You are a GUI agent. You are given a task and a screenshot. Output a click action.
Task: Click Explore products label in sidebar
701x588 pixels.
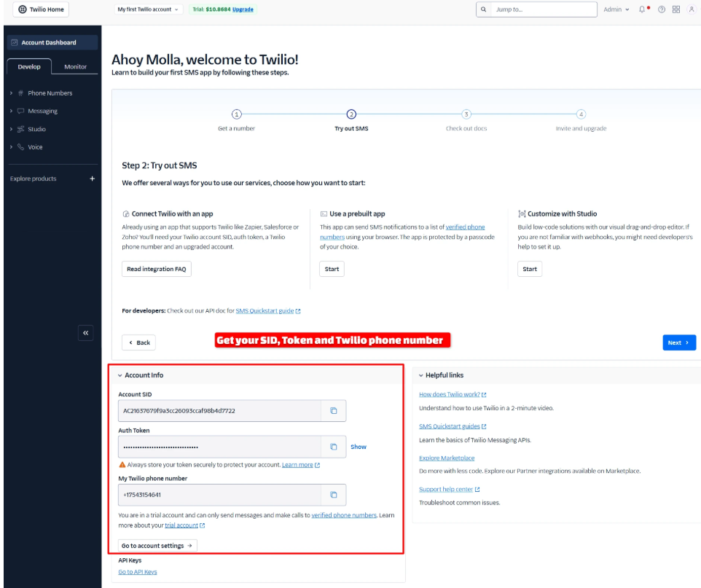pyautogui.click(x=33, y=179)
